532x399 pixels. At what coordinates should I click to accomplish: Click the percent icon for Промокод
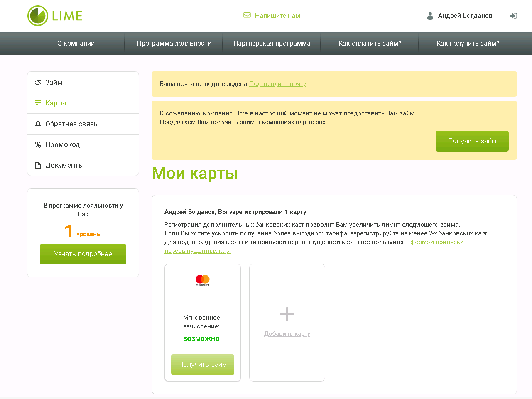point(38,144)
